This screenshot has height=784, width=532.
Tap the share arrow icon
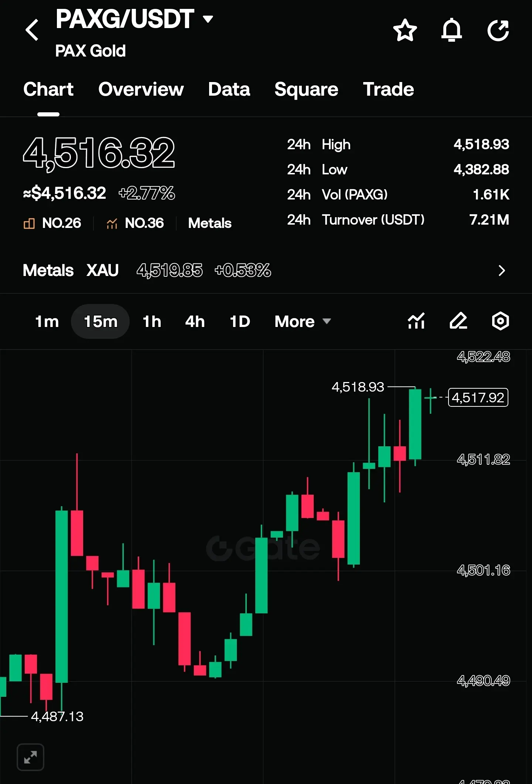coord(498,30)
